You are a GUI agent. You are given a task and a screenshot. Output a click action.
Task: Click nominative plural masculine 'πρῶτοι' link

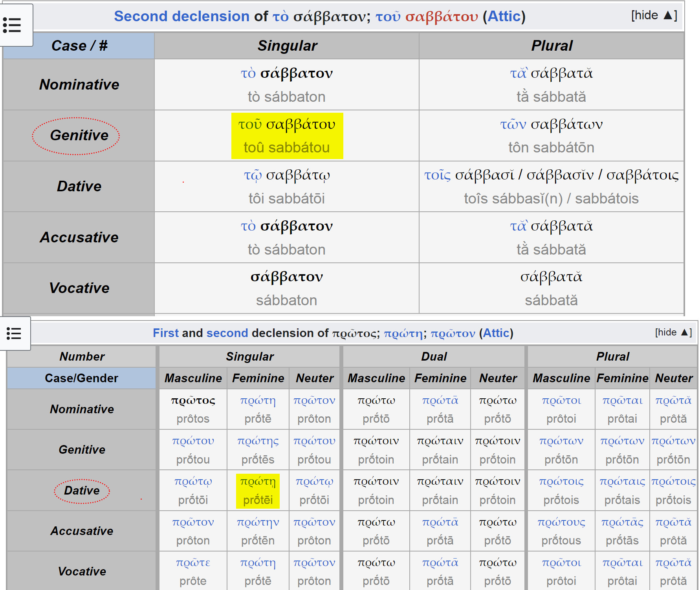tap(561, 400)
